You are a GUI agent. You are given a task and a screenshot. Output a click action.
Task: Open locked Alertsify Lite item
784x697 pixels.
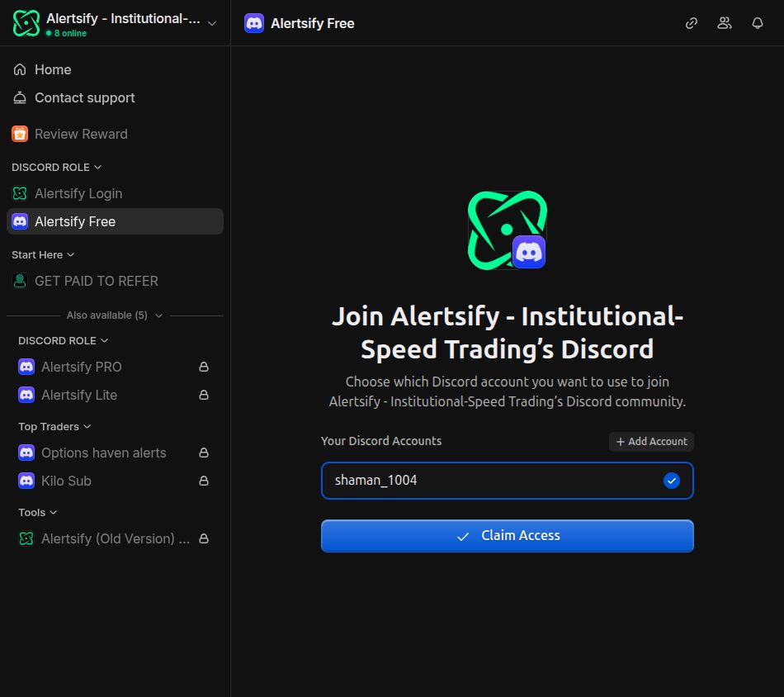click(115, 395)
